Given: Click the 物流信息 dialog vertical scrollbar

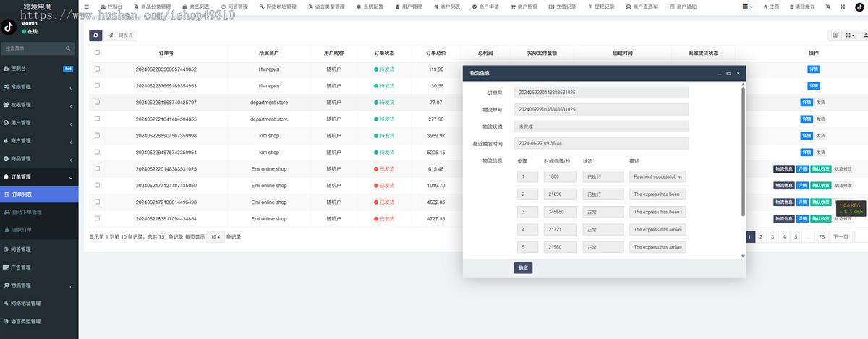Looking at the screenshot, I should pos(742,152).
